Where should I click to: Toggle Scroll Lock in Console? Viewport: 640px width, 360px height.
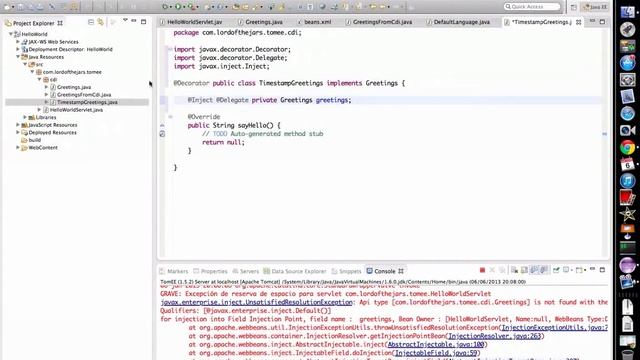tap(524, 270)
